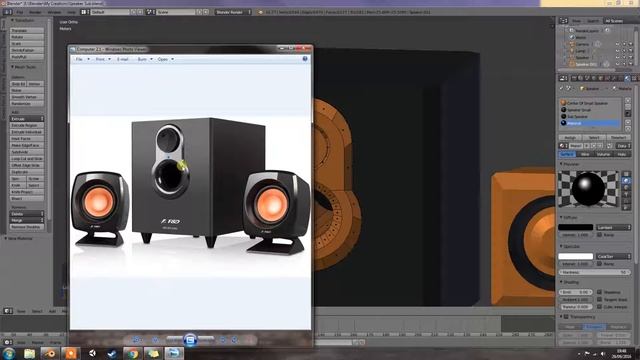Toggle Camera visibility eye in outliner

pyautogui.click(x=618, y=44)
